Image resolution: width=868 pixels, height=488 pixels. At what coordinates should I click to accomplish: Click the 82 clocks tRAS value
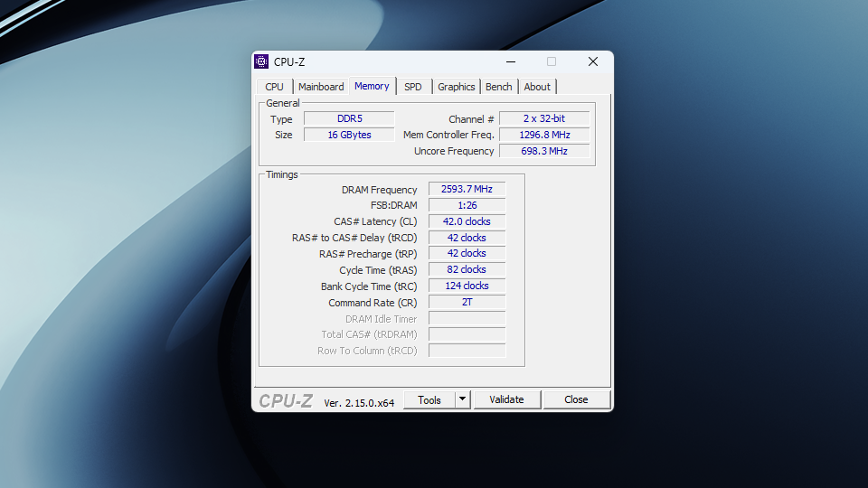(x=467, y=269)
